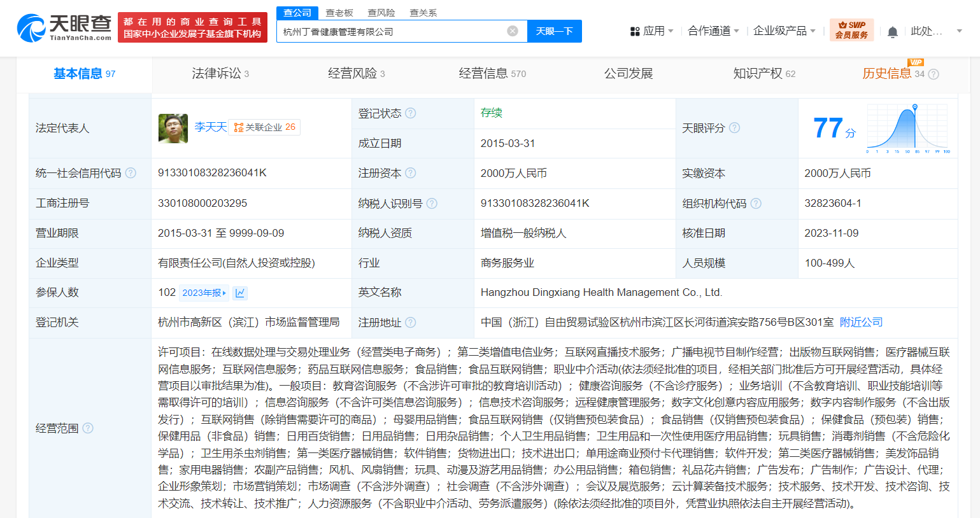Switch to 查老板 search tab
Image resolution: width=980 pixels, height=518 pixels.
tap(339, 13)
